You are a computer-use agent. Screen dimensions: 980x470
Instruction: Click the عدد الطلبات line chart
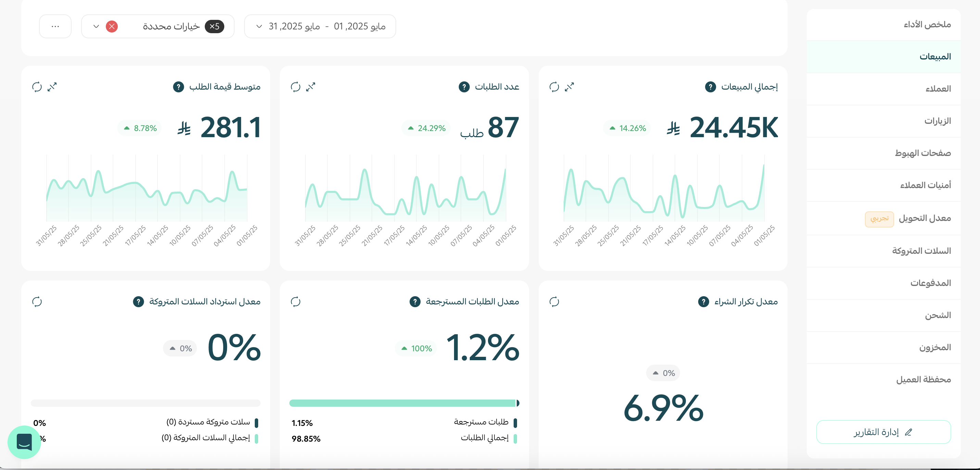[405, 188]
